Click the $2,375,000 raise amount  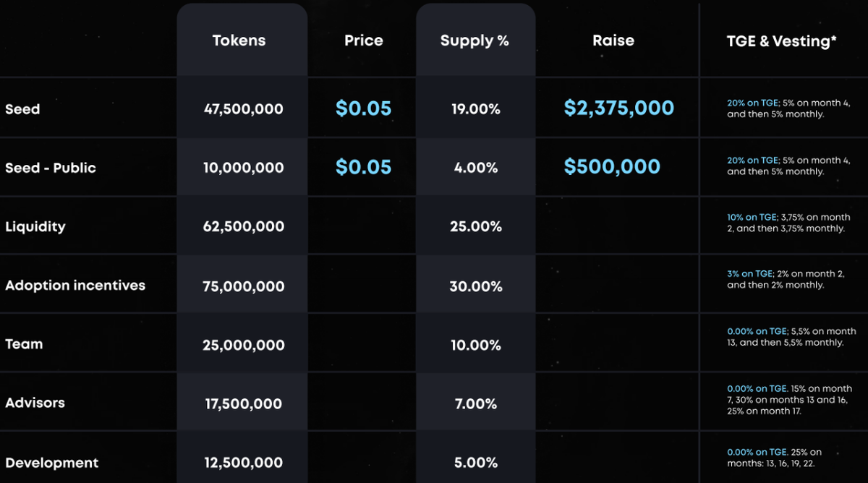[619, 108]
